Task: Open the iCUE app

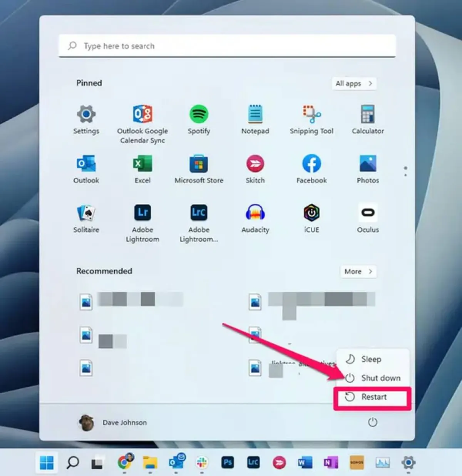Action: coord(311,213)
